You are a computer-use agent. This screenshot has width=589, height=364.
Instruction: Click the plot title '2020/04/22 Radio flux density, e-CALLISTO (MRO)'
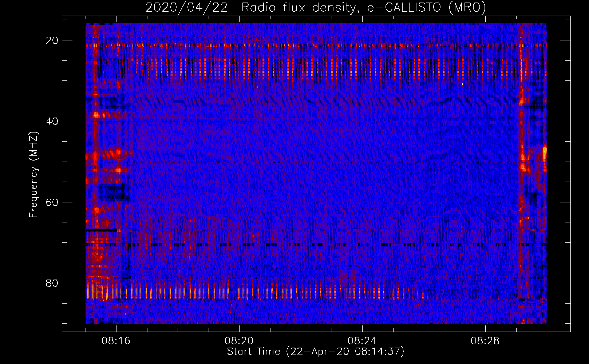point(316,7)
